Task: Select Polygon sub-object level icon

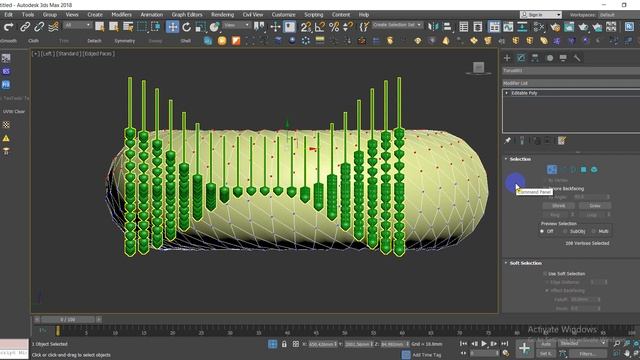Action: pos(584,169)
